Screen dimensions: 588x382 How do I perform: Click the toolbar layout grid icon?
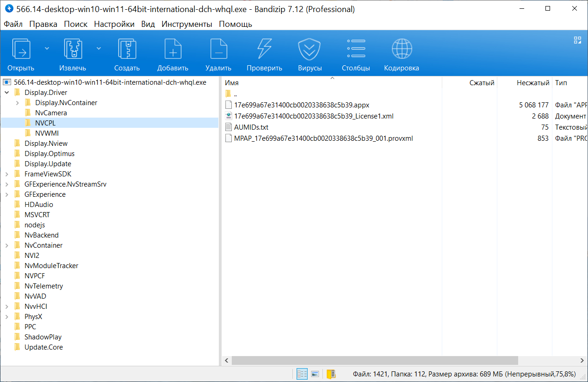click(x=577, y=40)
